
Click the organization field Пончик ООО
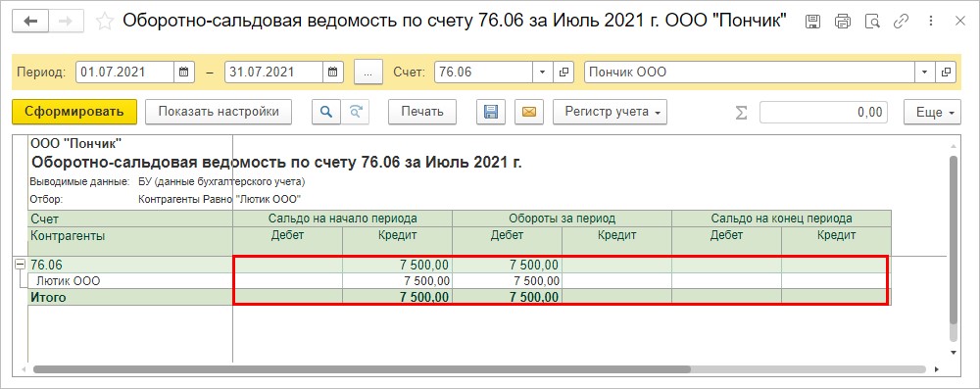coord(750,72)
